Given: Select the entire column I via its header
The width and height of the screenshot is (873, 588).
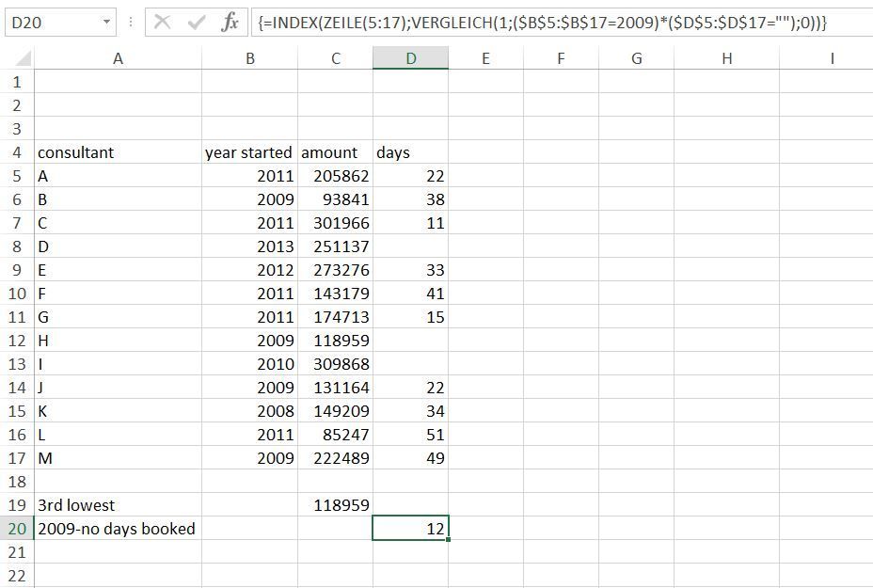Looking at the screenshot, I should (x=832, y=58).
